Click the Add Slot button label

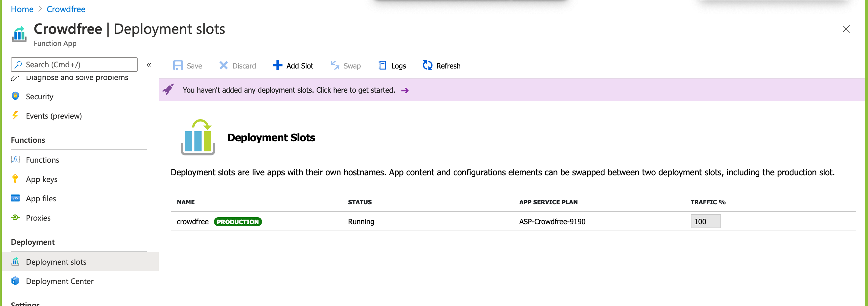click(x=300, y=66)
